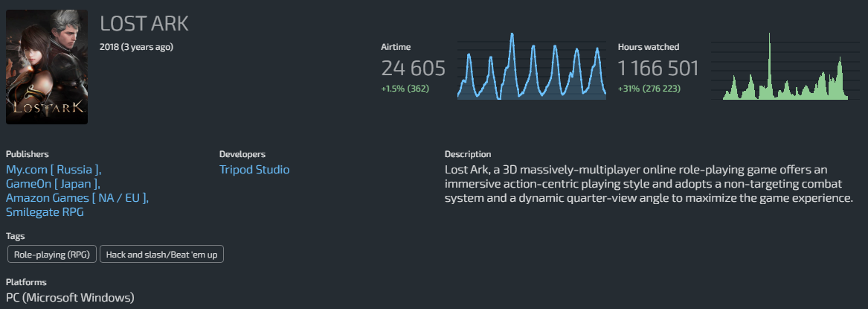Click the LOST ARK title heading

[144, 24]
